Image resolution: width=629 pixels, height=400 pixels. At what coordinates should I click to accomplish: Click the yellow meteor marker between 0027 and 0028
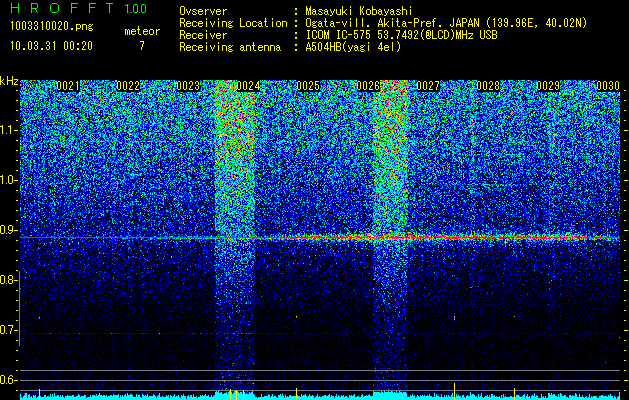click(x=454, y=391)
